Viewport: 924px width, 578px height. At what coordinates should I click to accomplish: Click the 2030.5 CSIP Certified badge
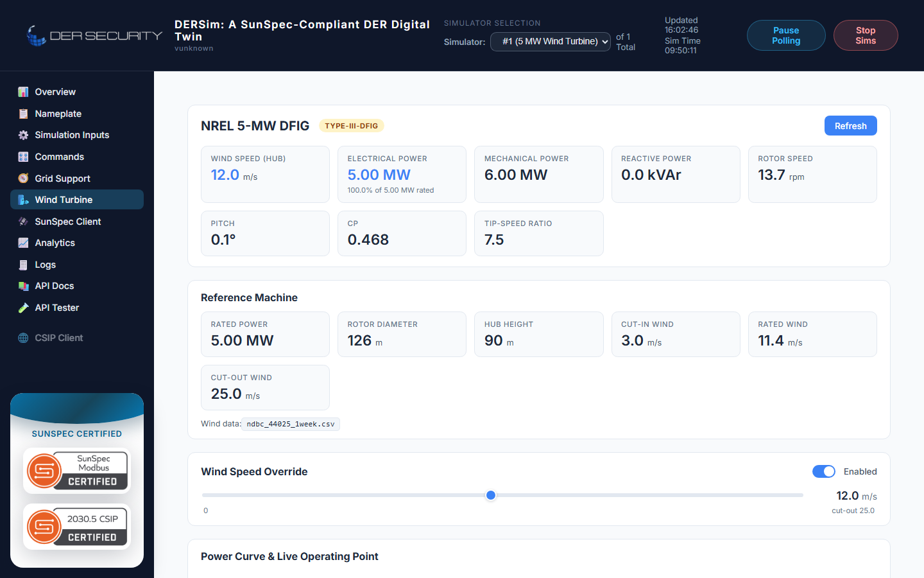[x=77, y=527]
